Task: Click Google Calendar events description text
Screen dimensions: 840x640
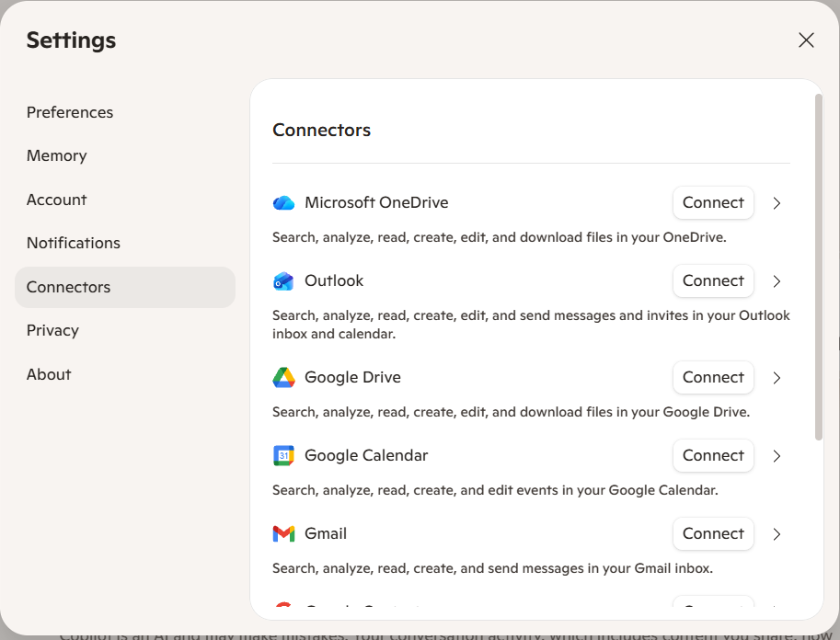Action: (x=495, y=490)
